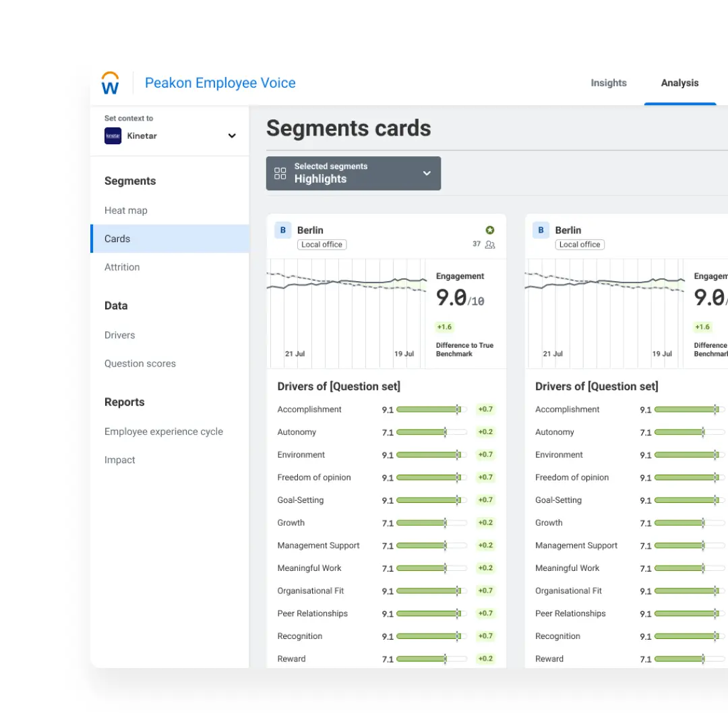This screenshot has width=728, height=728.
Task: Open the Impact report
Action: [119, 460]
